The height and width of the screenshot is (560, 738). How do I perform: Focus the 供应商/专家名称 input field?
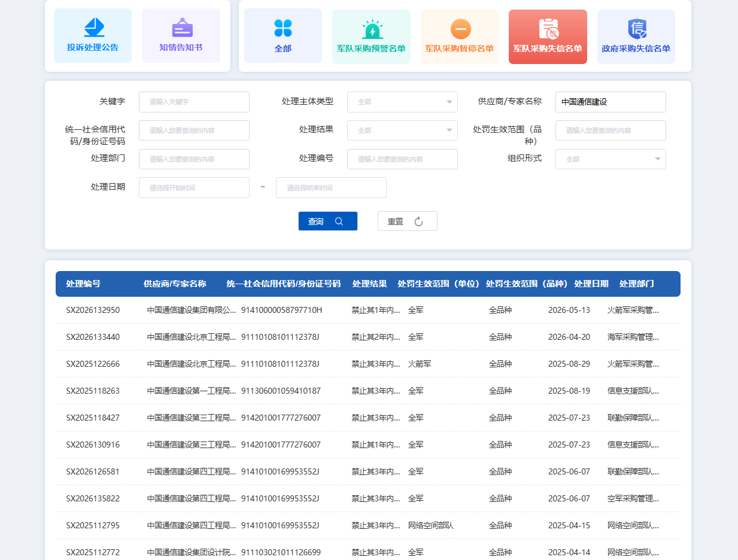click(611, 102)
